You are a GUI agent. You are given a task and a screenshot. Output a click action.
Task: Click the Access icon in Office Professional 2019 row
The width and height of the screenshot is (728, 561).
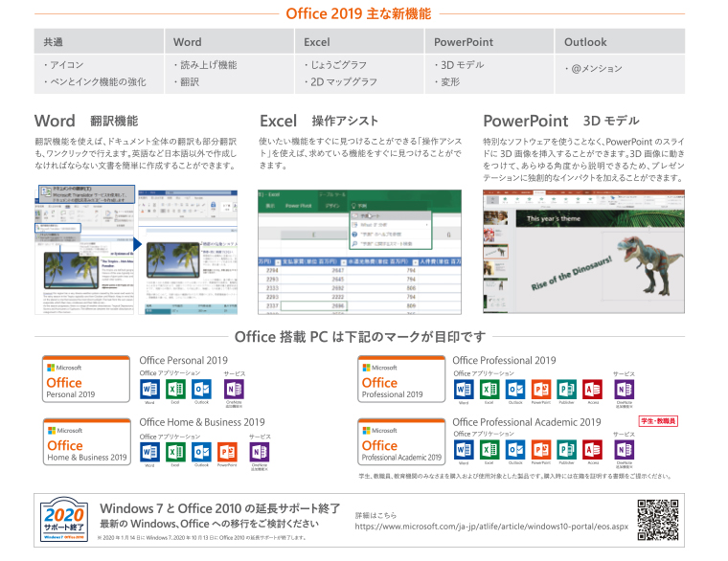pyautogui.click(x=592, y=390)
